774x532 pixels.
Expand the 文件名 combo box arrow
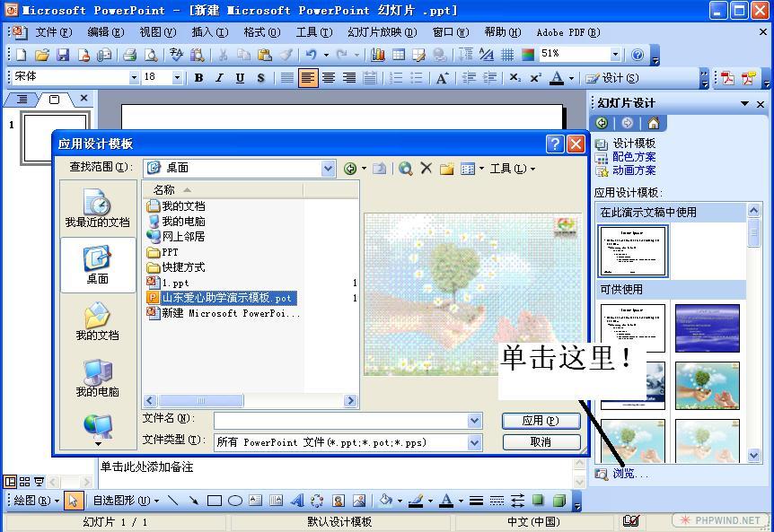(475, 421)
